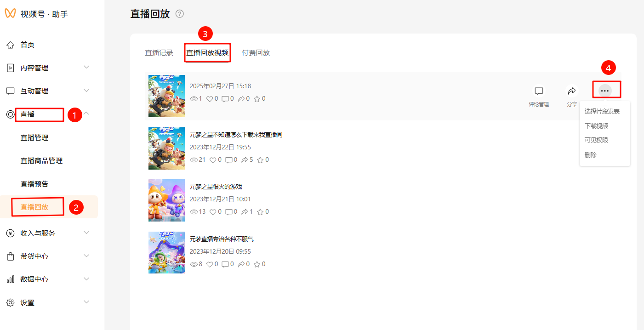Image resolution: width=644 pixels, height=330 pixels.
Task: Click the help question mark beside 直播回放 title
Action: 180,14
